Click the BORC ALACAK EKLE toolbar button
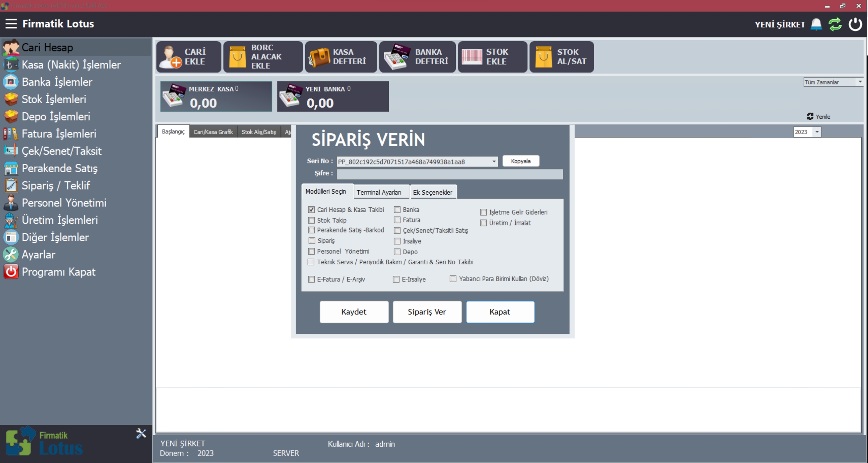Viewport: 868px width, 463px height. [x=263, y=57]
